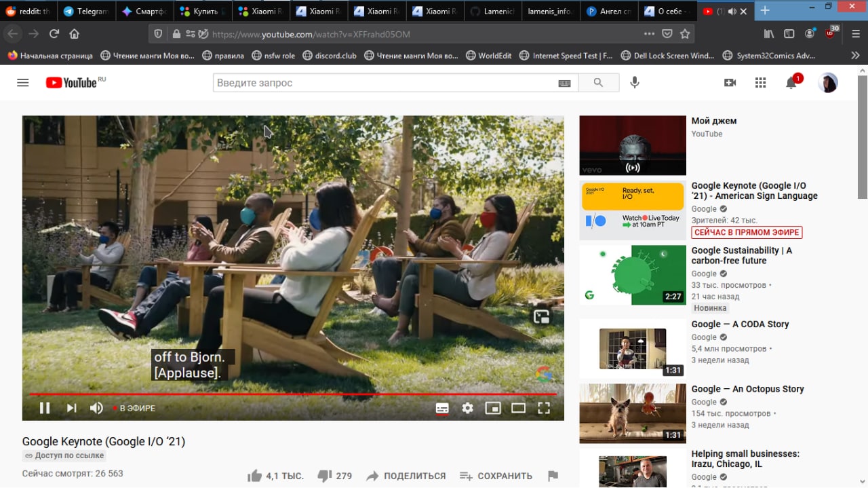Open player settings gear
868x488 pixels.
[467, 408]
